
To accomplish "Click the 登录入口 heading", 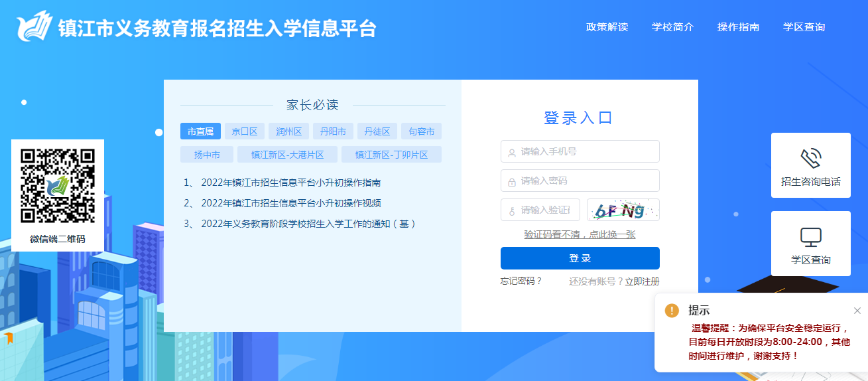I will coord(578,118).
